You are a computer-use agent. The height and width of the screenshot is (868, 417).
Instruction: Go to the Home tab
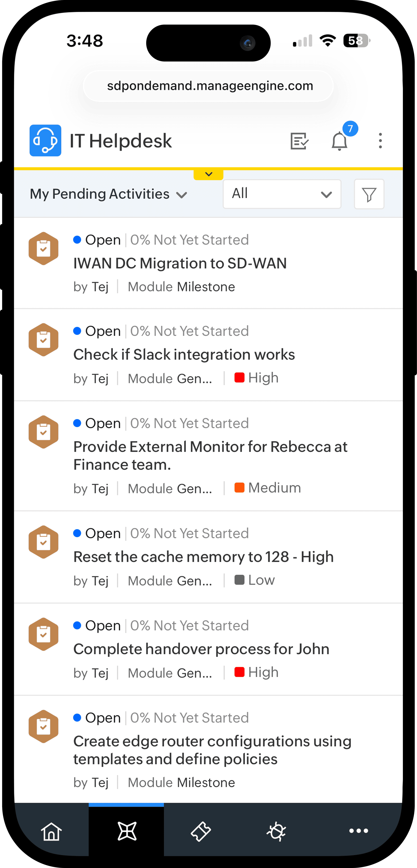pyautogui.click(x=51, y=831)
